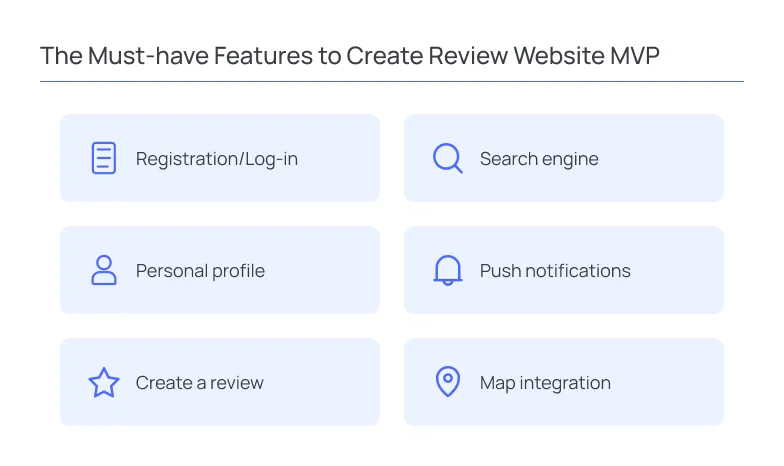Select the Map integration label
Screen dimensions: 784x466
coord(545,383)
